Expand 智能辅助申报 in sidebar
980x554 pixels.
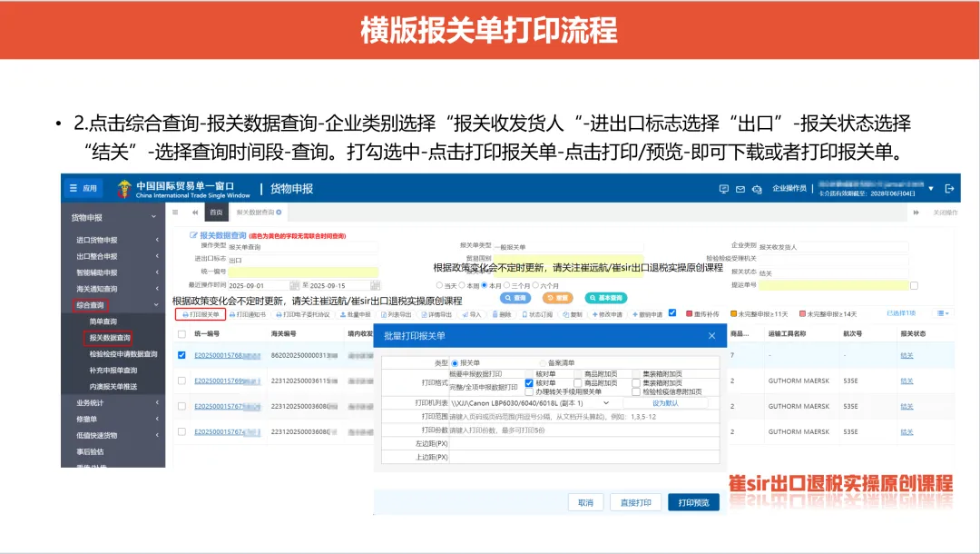click(113, 272)
